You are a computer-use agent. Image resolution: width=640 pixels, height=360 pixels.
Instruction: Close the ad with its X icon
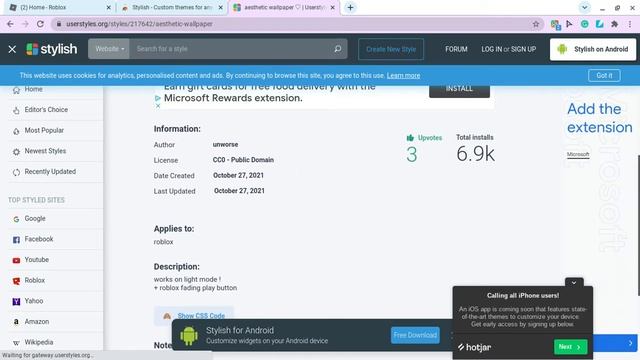158,105
